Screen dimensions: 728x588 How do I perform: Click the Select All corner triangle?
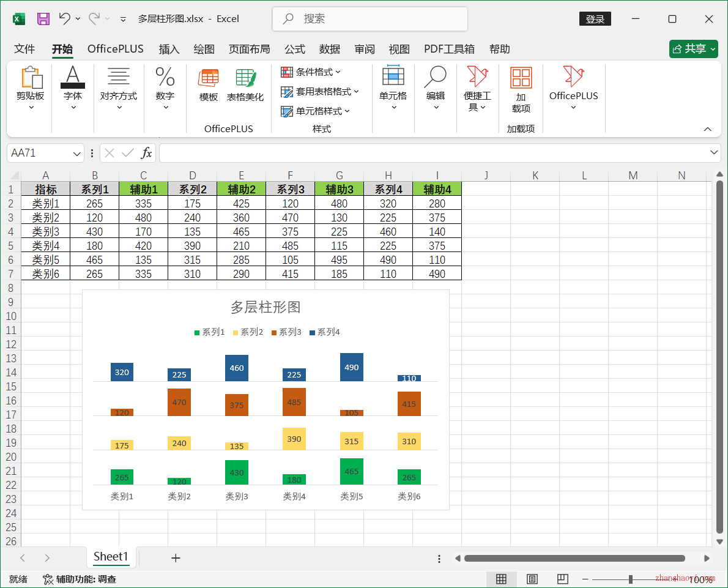coord(15,175)
